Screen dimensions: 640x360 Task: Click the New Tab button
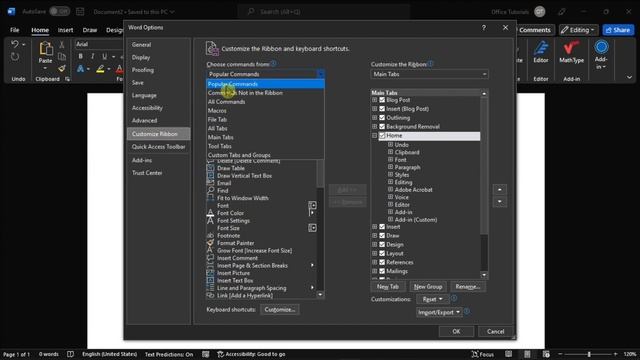click(388, 287)
